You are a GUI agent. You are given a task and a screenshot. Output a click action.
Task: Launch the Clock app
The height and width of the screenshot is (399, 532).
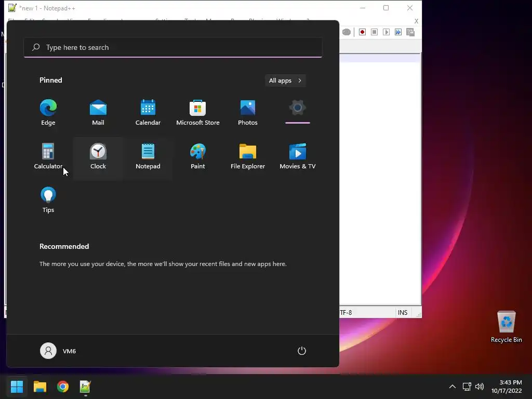(98, 156)
